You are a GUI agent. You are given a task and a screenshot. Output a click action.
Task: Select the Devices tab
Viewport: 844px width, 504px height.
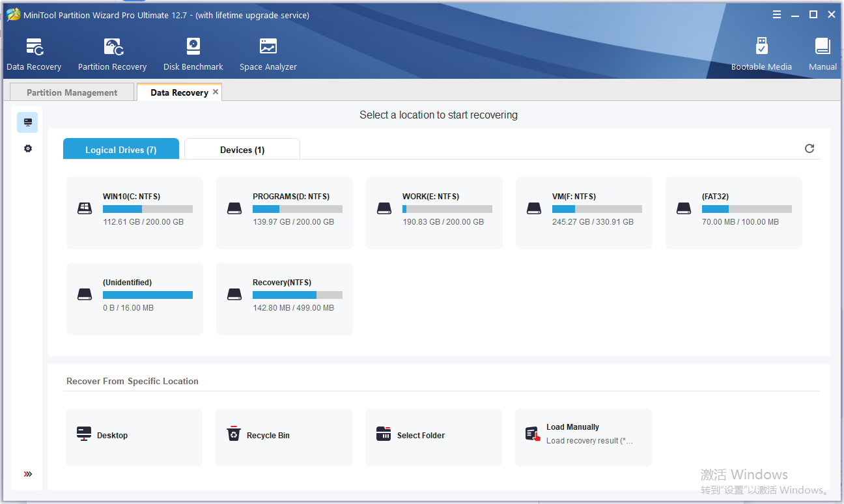242,149
